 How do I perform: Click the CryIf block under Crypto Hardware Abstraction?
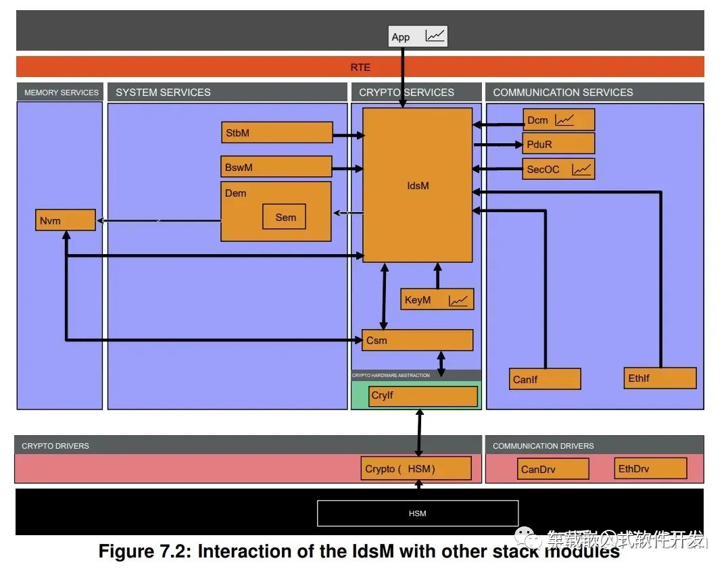[422, 396]
